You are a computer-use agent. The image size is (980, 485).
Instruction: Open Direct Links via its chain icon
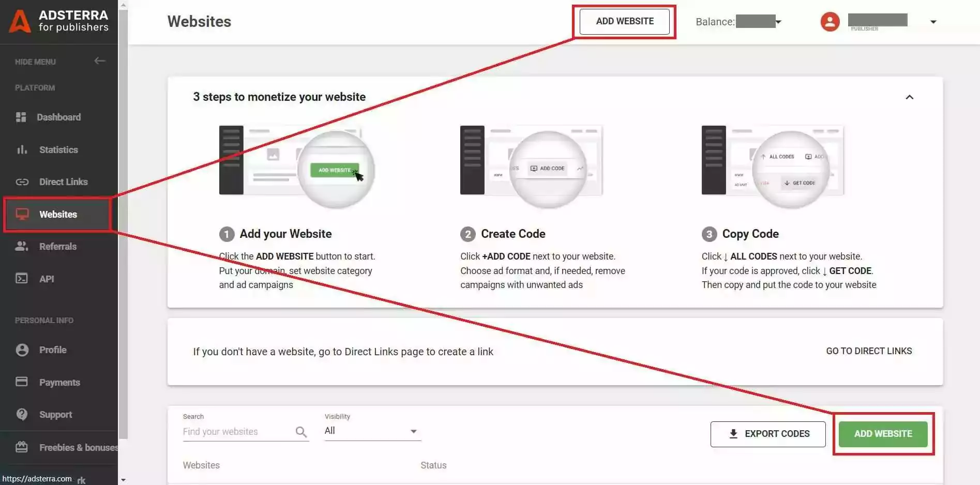pos(22,181)
